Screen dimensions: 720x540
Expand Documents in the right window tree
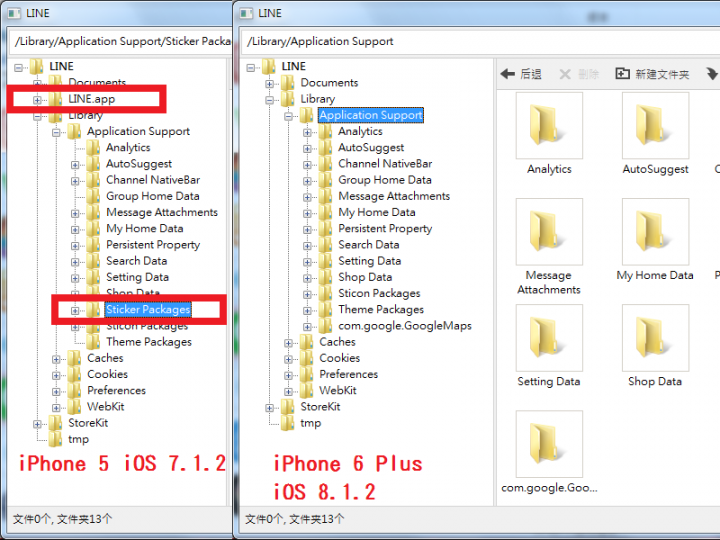click(270, 84)
